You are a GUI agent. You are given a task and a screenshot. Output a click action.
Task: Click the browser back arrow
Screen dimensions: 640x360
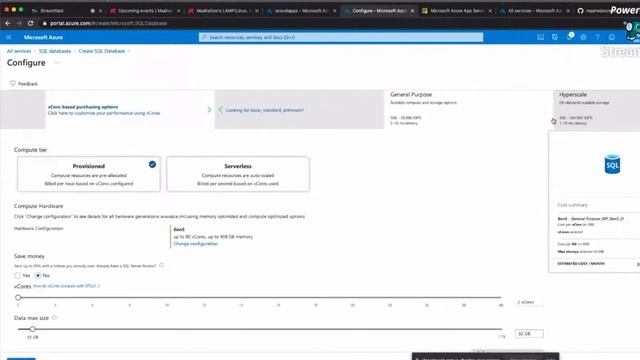8,23
